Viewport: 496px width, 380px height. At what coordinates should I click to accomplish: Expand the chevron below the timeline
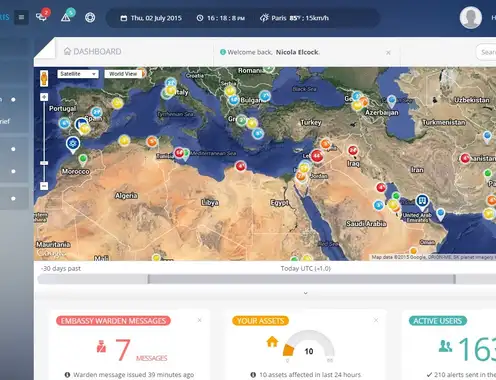pyautogui.click(x=305, y=293)
